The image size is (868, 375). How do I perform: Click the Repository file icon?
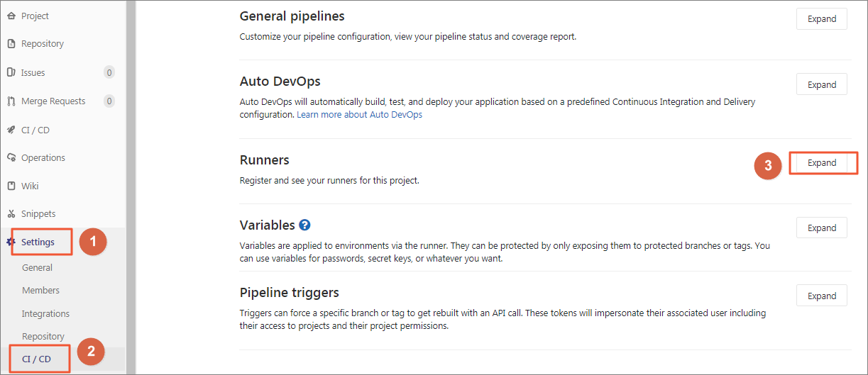point(11,44)
